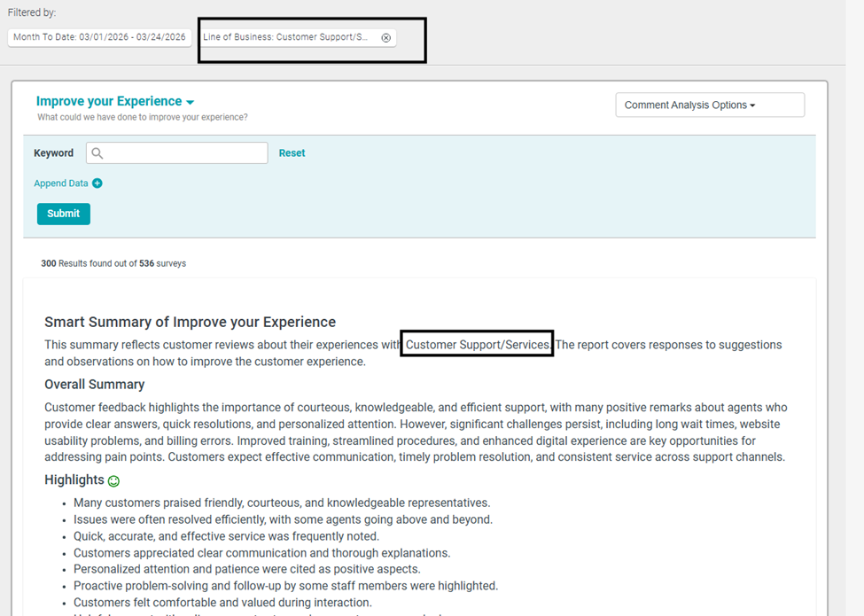Select the Line of Business filter label
864x616 pixels.
pos(285,37)
